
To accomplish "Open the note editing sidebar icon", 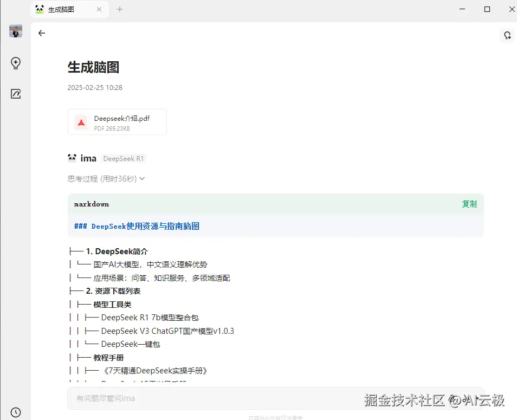I will [16, 94].
